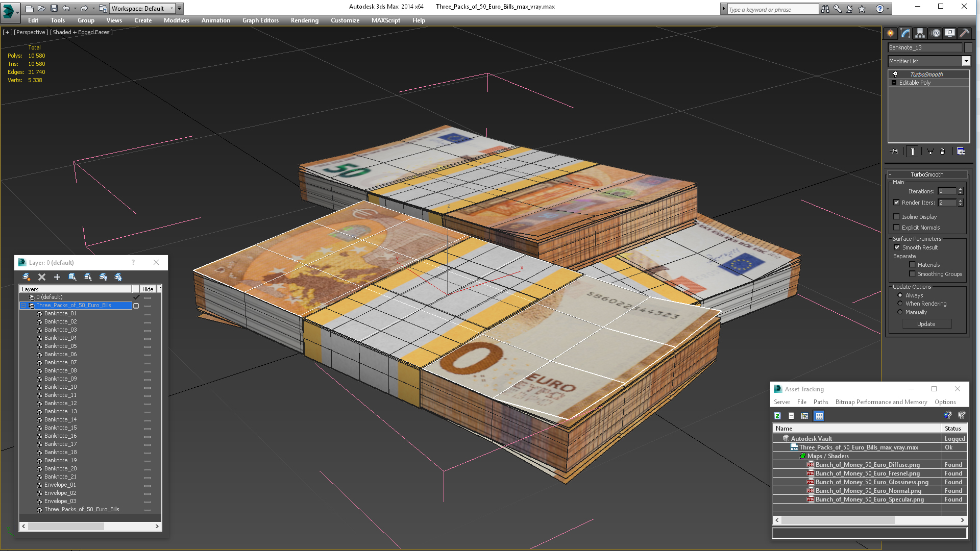980x551 pixels.
Task: Open the Undo history dropdown arrow
Action: tap(75, 9)
